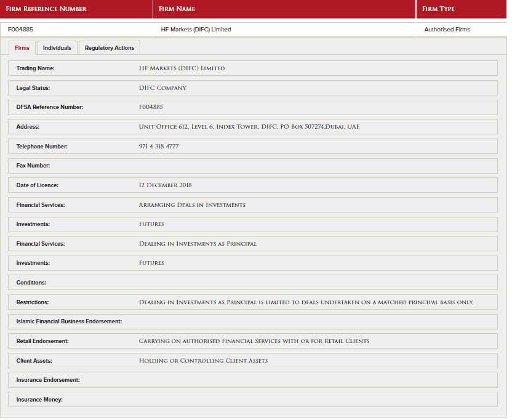
Task: Click the DFSA Reference Number value F004885
Action: [x=151, y=107]
